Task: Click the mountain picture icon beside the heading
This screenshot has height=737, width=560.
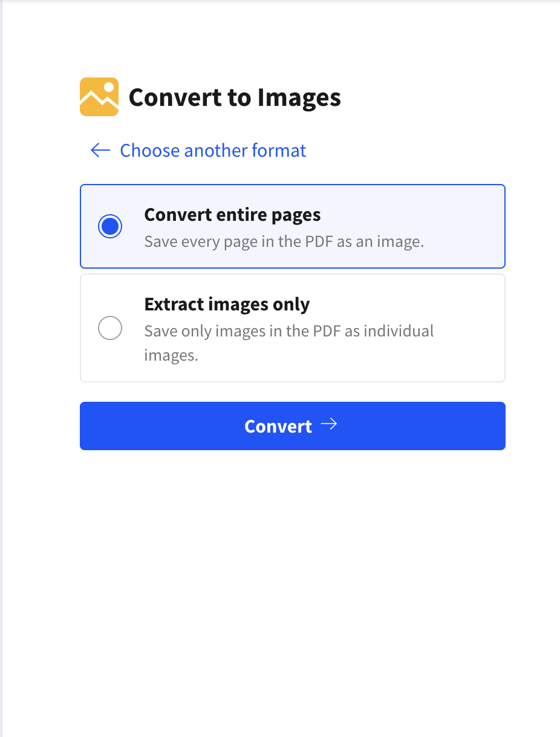Action: pos(98,96)
